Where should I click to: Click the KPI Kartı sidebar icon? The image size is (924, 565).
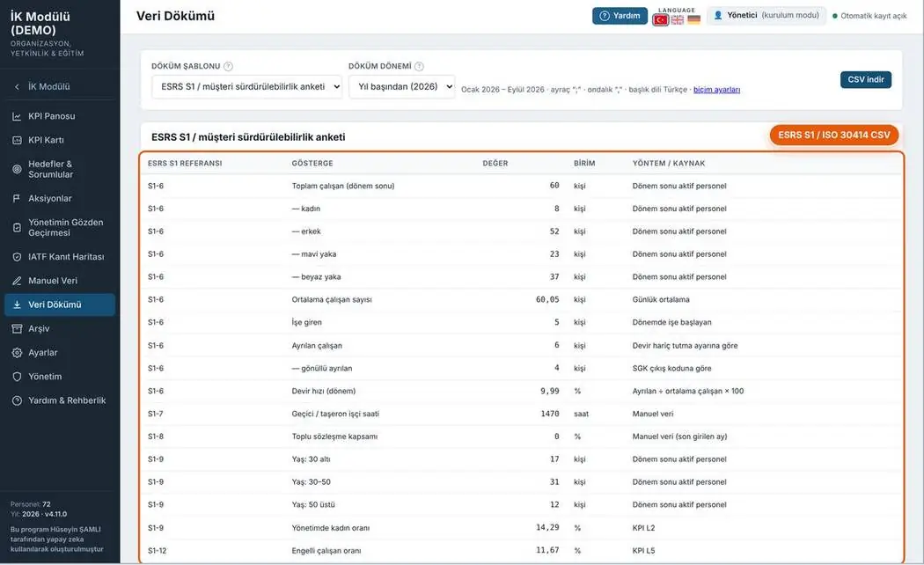(x=17, y=140)
